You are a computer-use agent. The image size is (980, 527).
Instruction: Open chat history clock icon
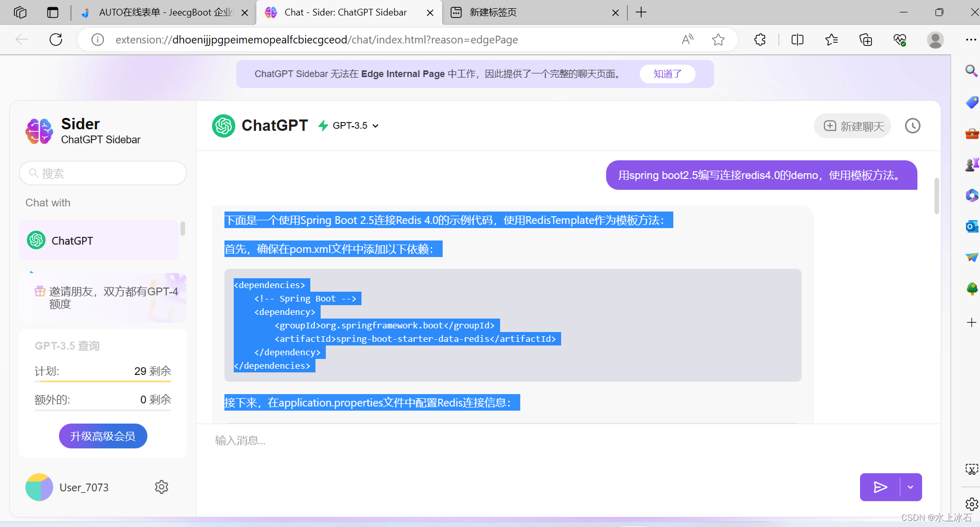913,126
